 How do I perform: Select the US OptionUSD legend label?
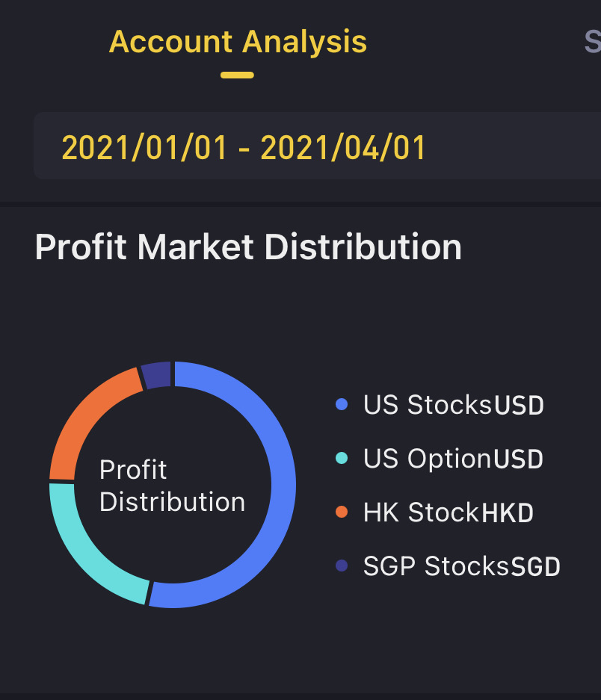(453, 459)
